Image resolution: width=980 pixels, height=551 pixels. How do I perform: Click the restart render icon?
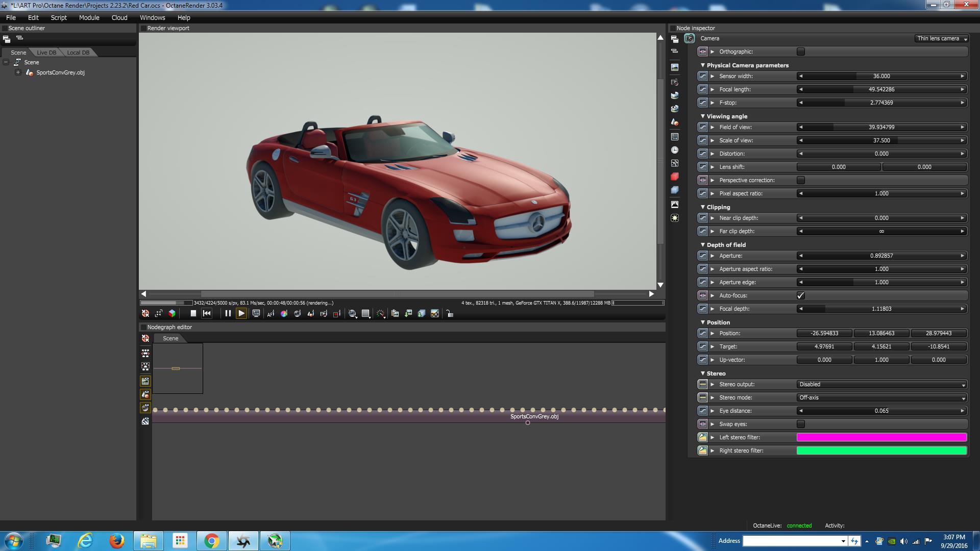click(207, 314)
